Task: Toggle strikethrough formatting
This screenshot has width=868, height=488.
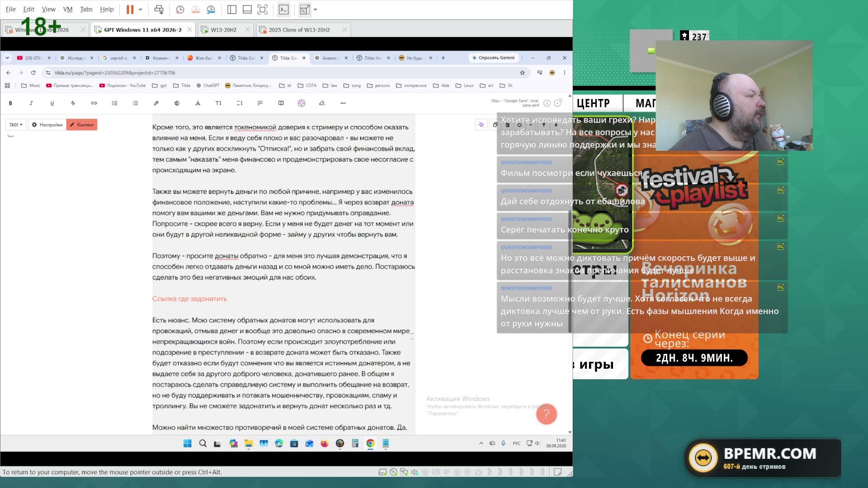Action: coord(73,103)
